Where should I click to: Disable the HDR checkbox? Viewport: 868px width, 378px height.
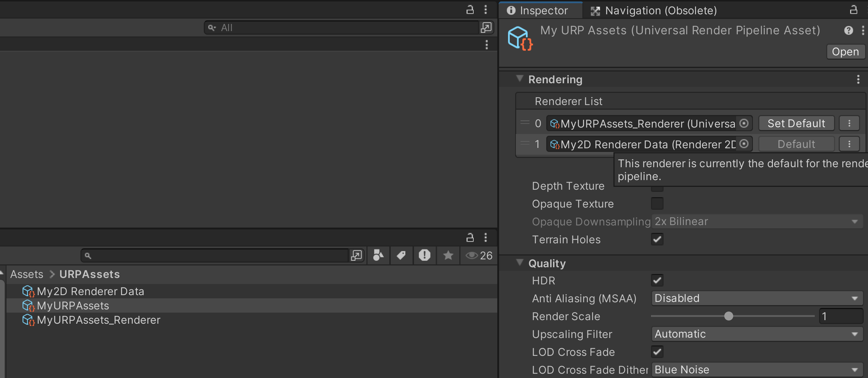(x=657, y=280)
